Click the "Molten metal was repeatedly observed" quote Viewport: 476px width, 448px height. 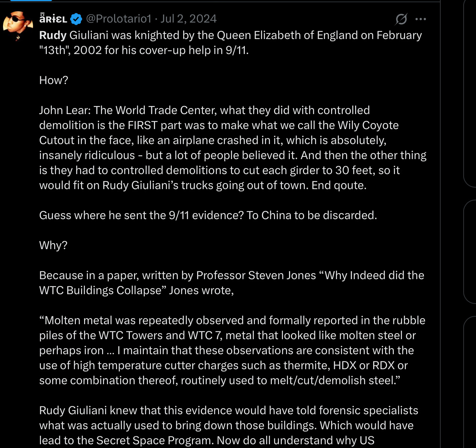pos(232,350)
